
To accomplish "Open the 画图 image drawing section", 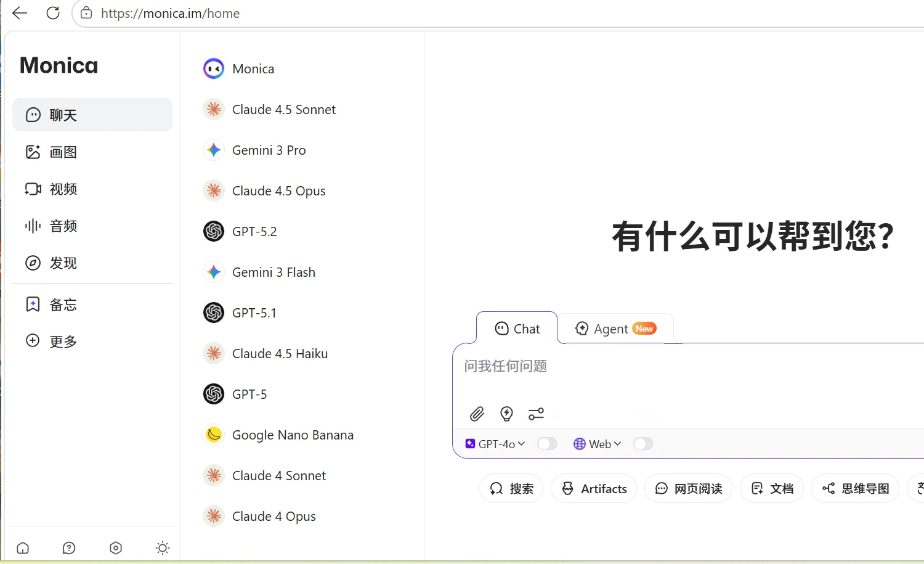I will [92, 152].
